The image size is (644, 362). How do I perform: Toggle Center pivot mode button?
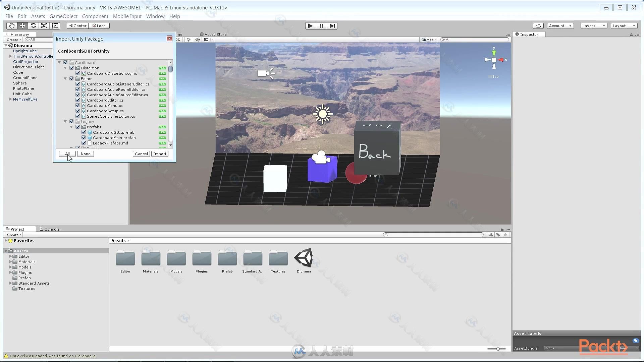click(x=78, y=26)
